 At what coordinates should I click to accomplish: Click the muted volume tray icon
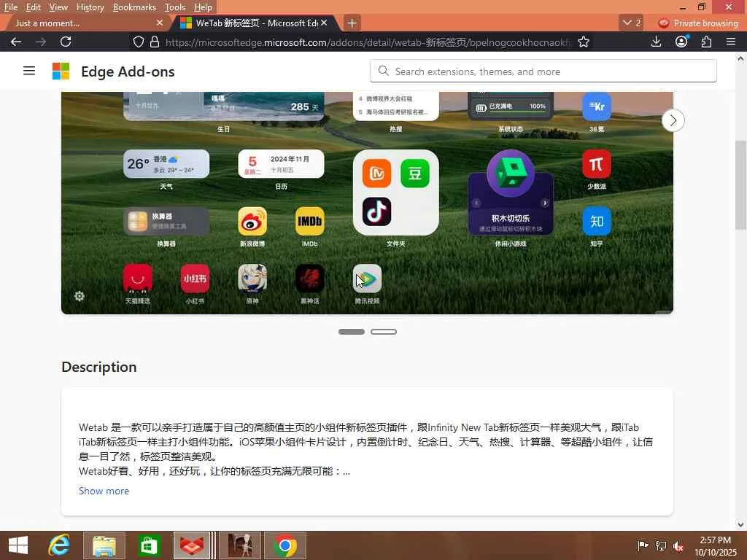coord(678,545)
